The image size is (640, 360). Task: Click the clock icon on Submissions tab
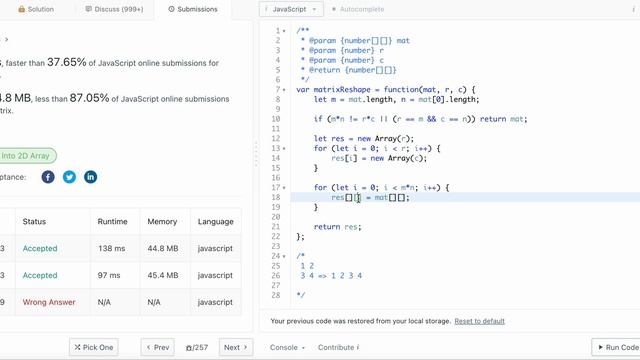171,9
